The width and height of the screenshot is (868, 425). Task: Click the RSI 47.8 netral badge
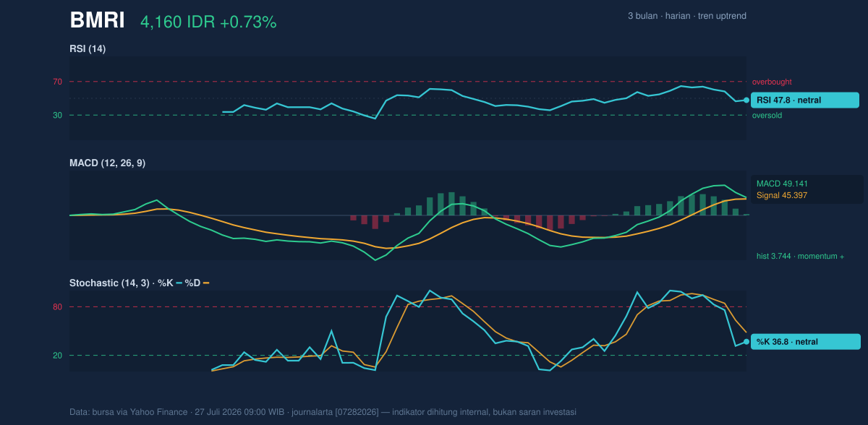(805, 100)
